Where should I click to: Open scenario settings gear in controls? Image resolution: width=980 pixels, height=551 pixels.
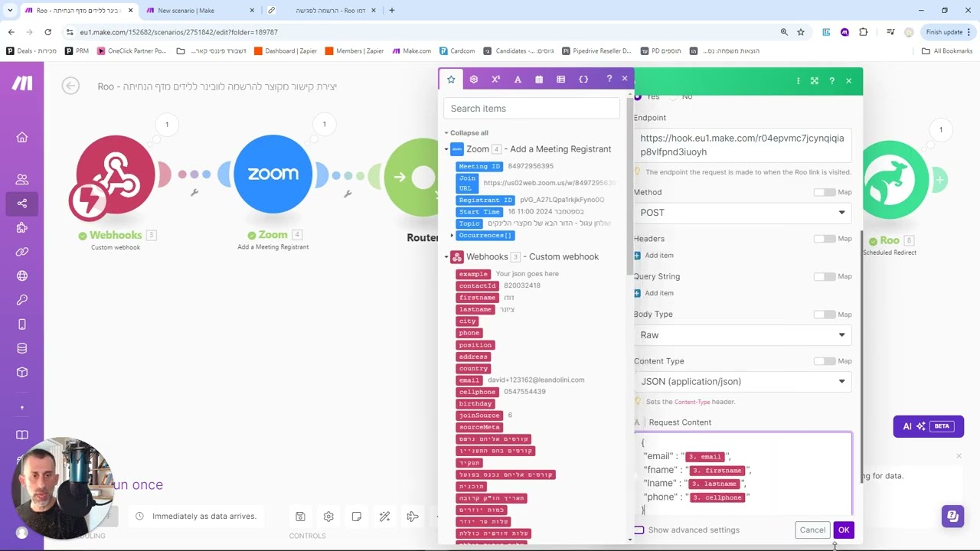(328, 517)
